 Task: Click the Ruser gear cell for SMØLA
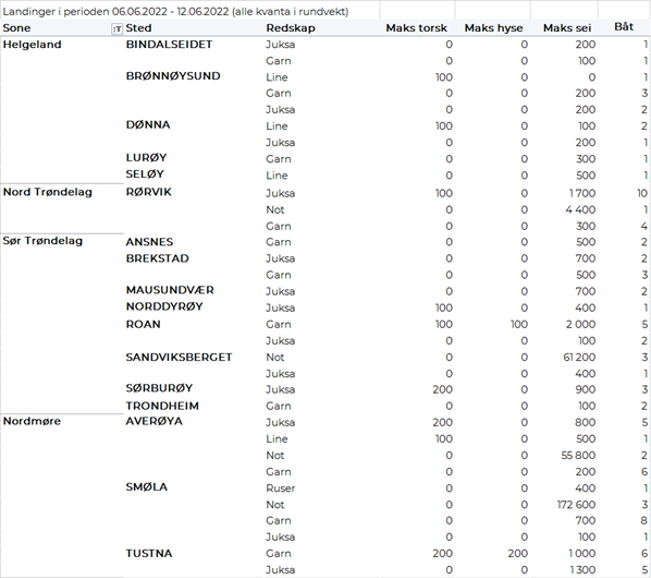coord(280,488)
